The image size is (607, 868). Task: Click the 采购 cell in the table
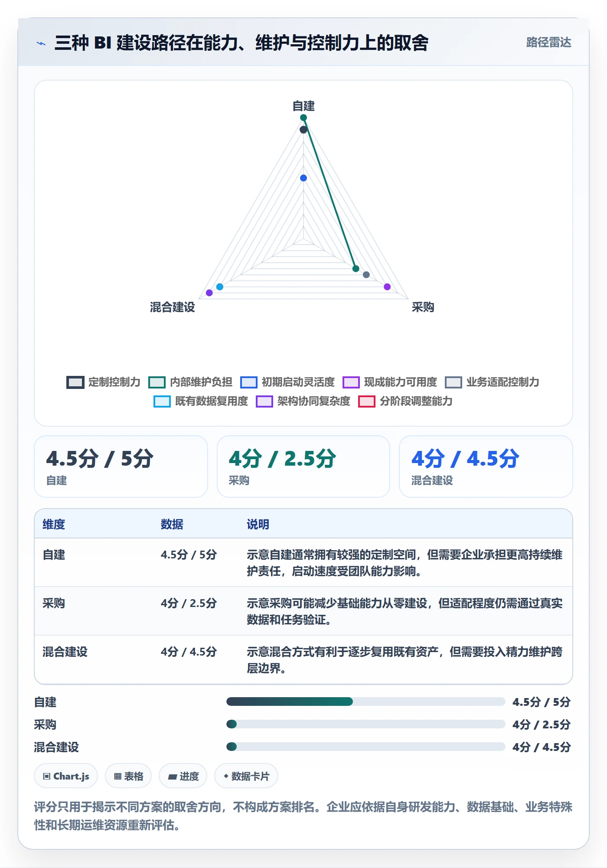click(x=54, y=603)
